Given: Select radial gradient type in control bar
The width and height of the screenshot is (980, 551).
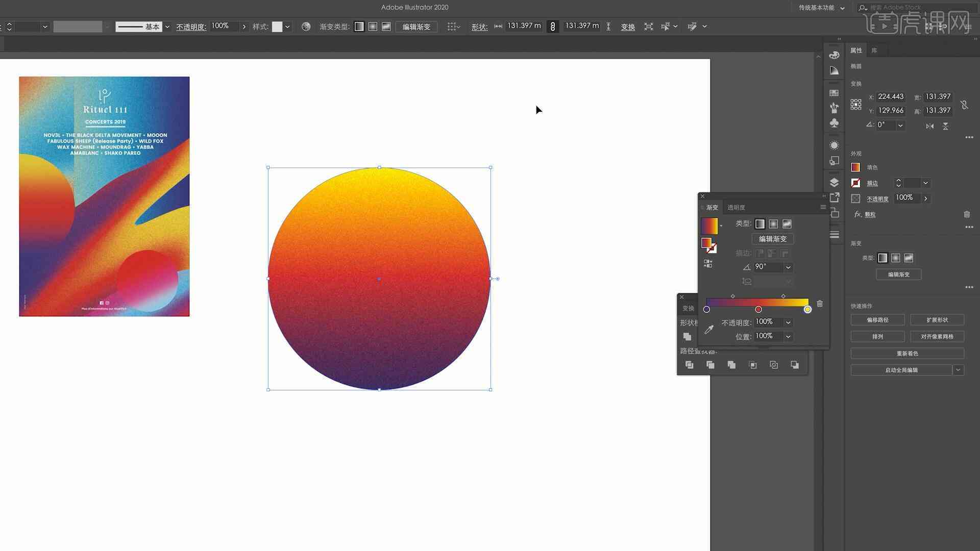Looking at the screenshot, I should [373, 27].
